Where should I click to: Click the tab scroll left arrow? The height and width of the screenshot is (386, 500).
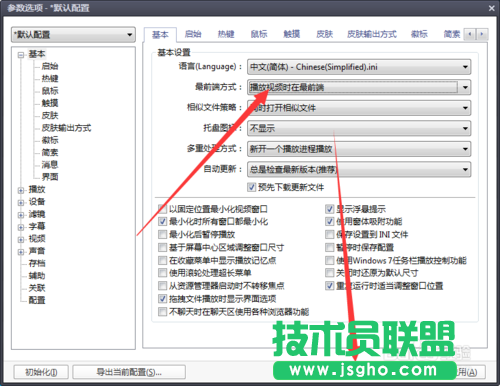click(x=470, y=34)
